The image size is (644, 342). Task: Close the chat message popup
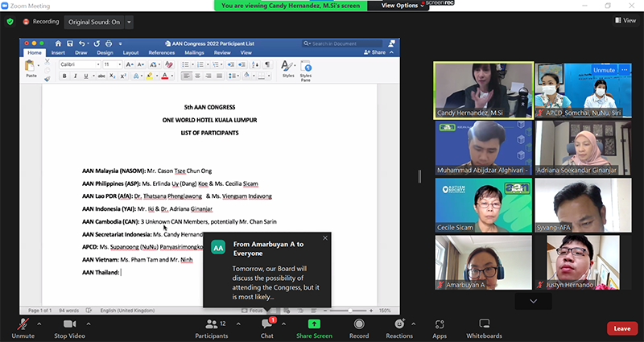coord(325,238)
